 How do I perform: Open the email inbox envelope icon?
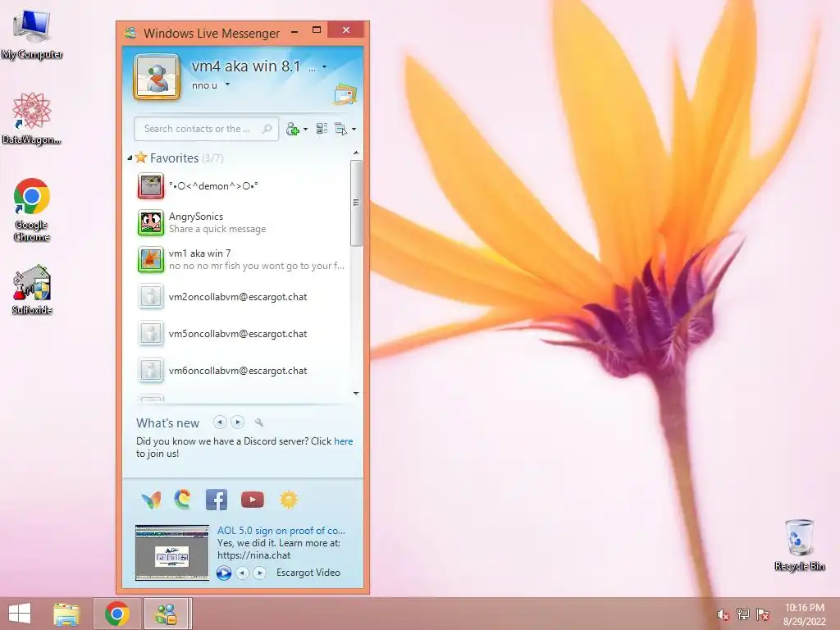click(x=345, y=95)
